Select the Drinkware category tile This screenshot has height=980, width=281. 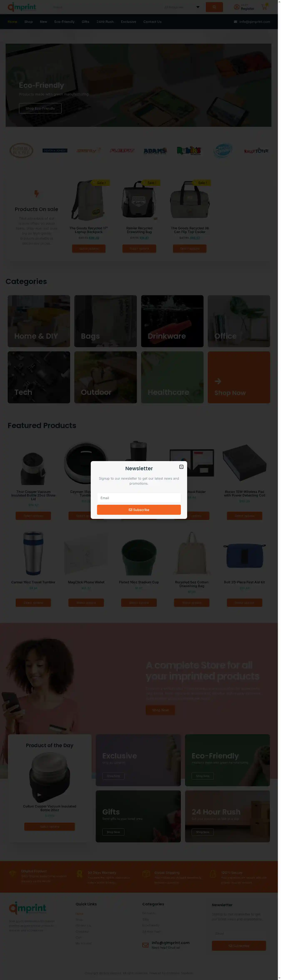click(172, 321)
